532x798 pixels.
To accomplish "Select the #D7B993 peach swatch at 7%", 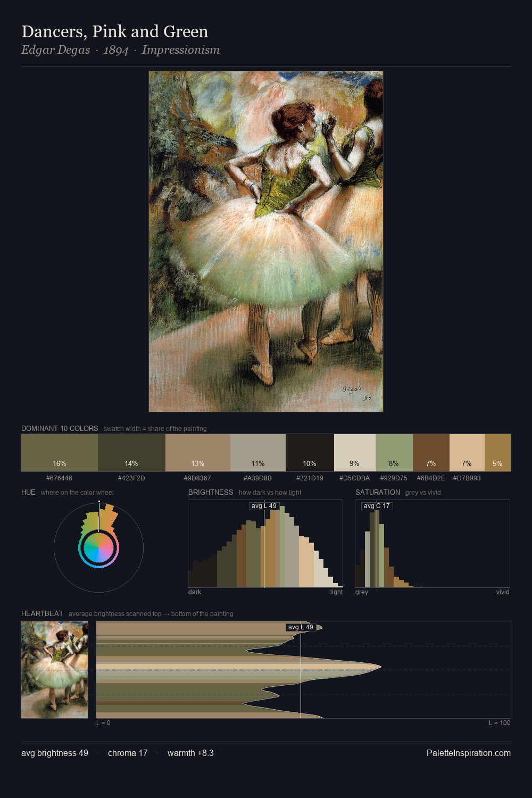I will (467, 453).
